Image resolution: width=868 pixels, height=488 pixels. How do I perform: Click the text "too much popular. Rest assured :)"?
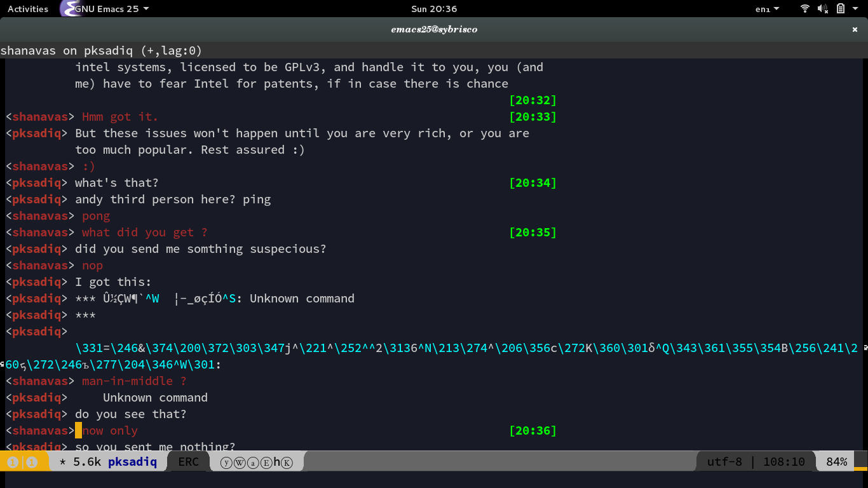(x=190, y=149)
